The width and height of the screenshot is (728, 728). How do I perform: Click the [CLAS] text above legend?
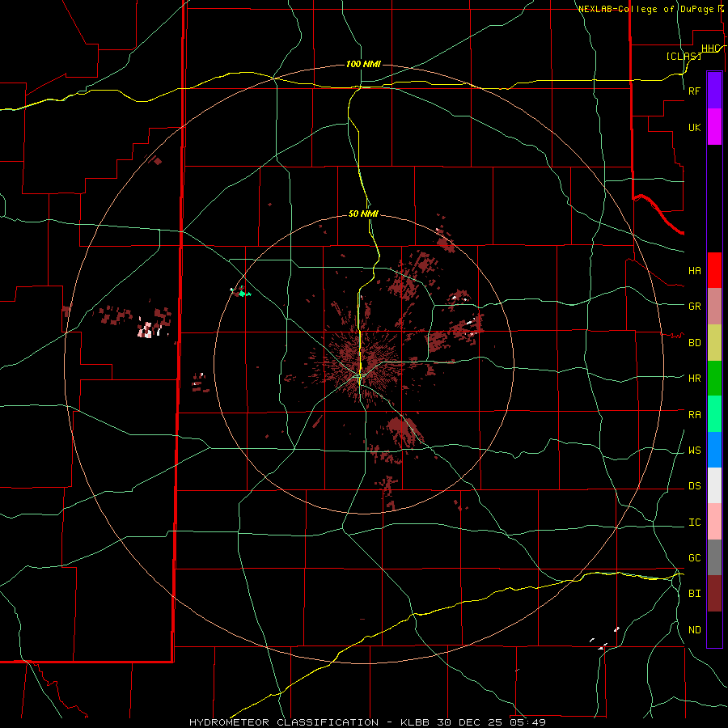[684, 56]
